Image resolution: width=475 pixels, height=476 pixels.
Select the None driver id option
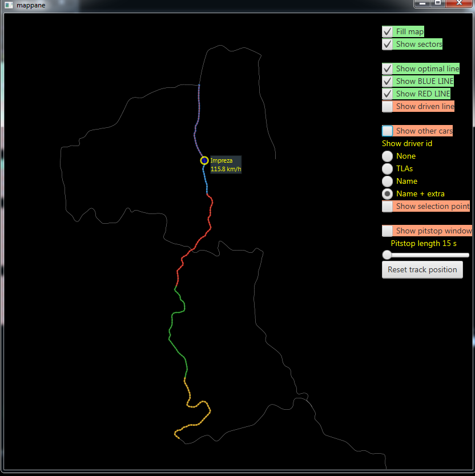coord(387,156)
